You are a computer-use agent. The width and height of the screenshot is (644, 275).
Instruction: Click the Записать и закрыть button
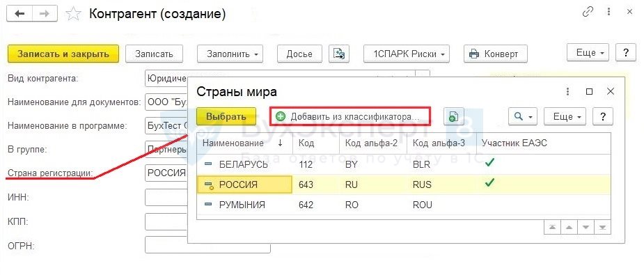[63, 54]
